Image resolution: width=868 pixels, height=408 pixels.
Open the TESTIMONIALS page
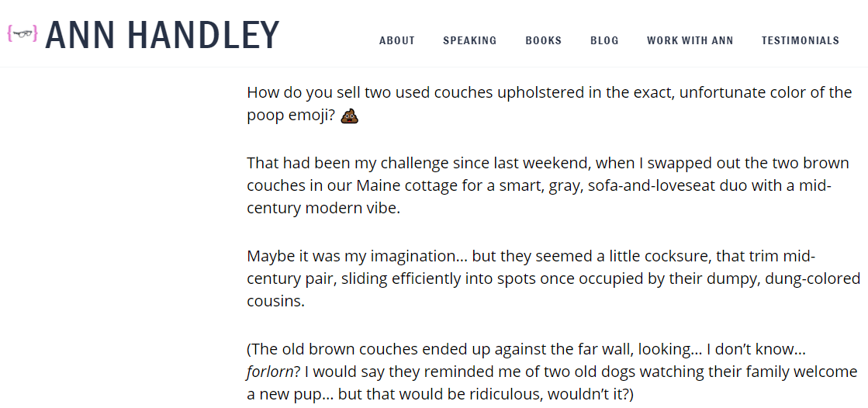801,40
